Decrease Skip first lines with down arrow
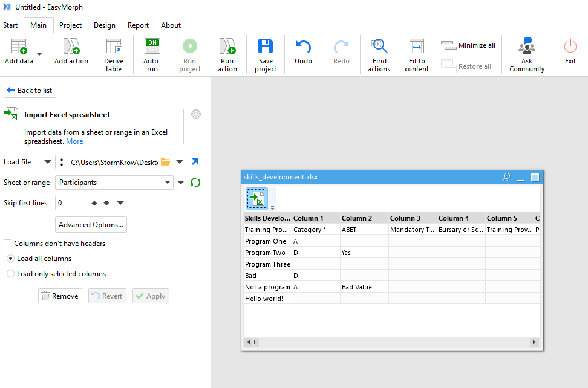Viewport: 588px width, 388px height. point(106,203)
